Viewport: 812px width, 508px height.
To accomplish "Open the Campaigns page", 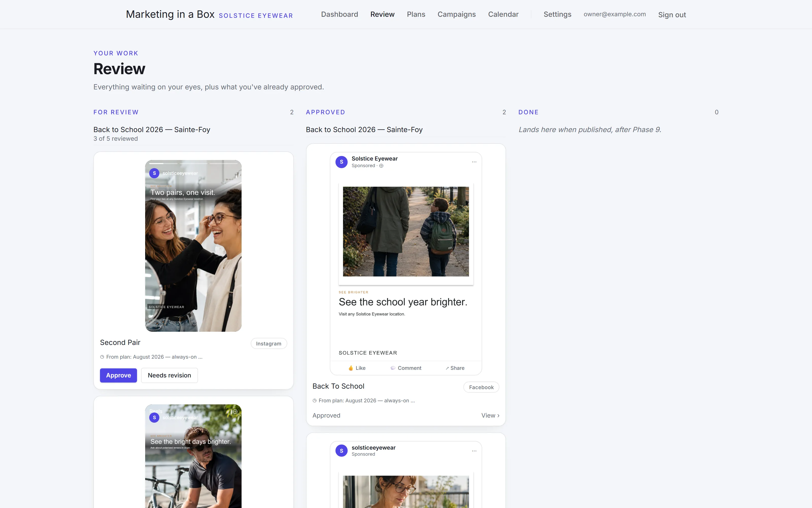I will (x=456, y=14).
